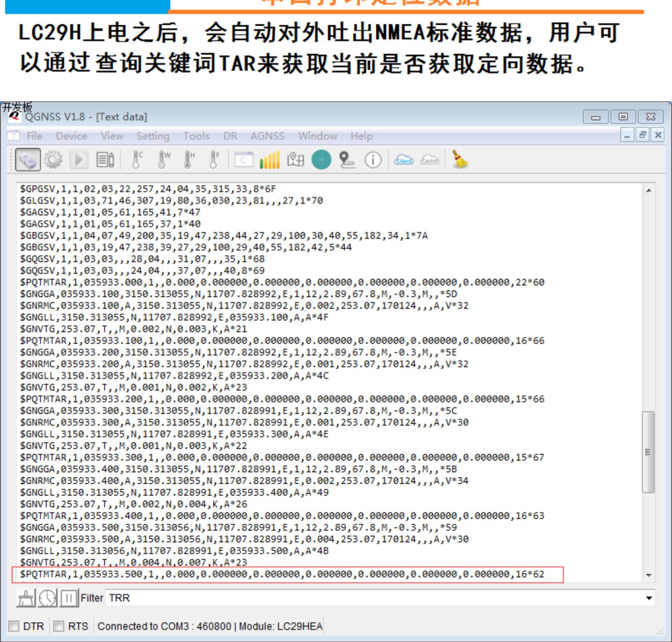672x642 pixels.
Task: Minimize the inner Text data window
Action: click(x=627, y=135)
